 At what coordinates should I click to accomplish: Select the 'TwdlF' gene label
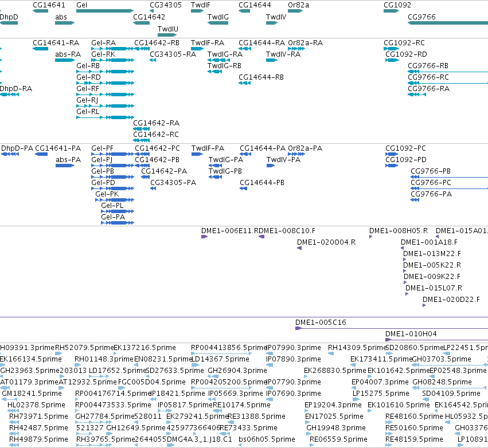[x=201, y=5]
